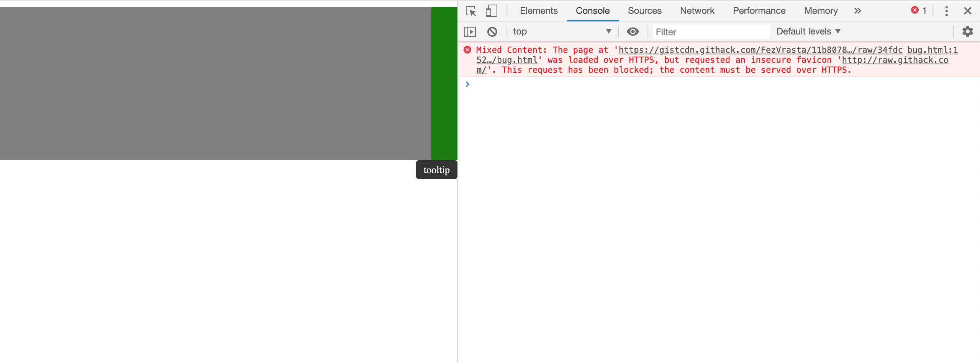Switch to the Console tab
Image resolution: width=980 pixels, height=363 pixels.
click(593, 11)
